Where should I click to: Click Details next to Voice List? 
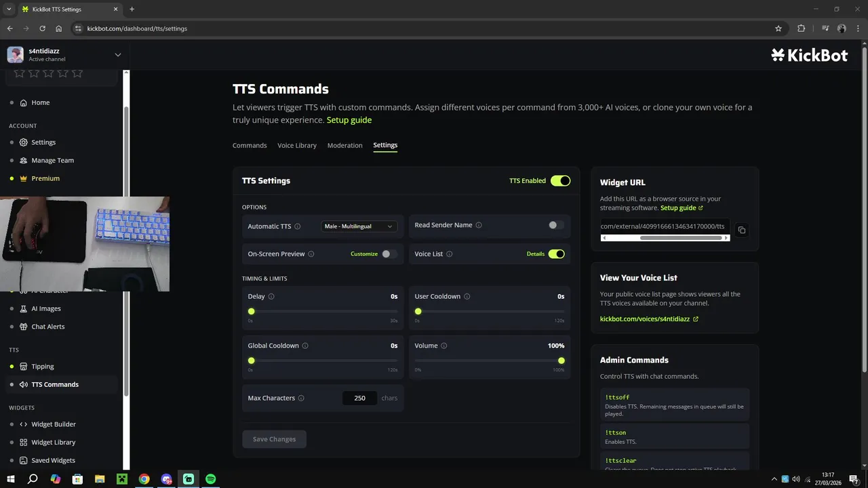coord(536,254)
